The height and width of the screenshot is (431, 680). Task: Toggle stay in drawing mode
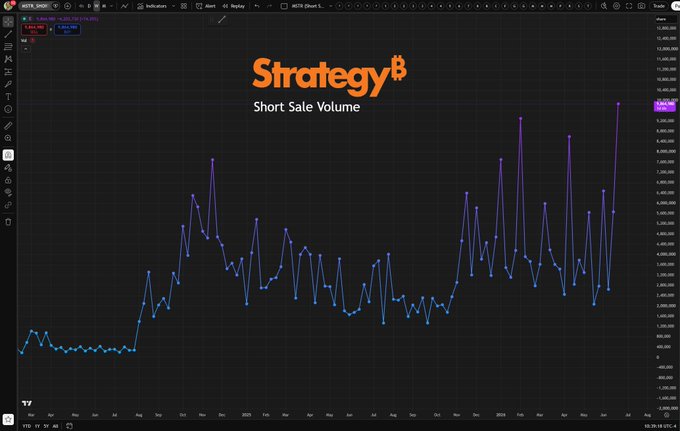[8, 167]
